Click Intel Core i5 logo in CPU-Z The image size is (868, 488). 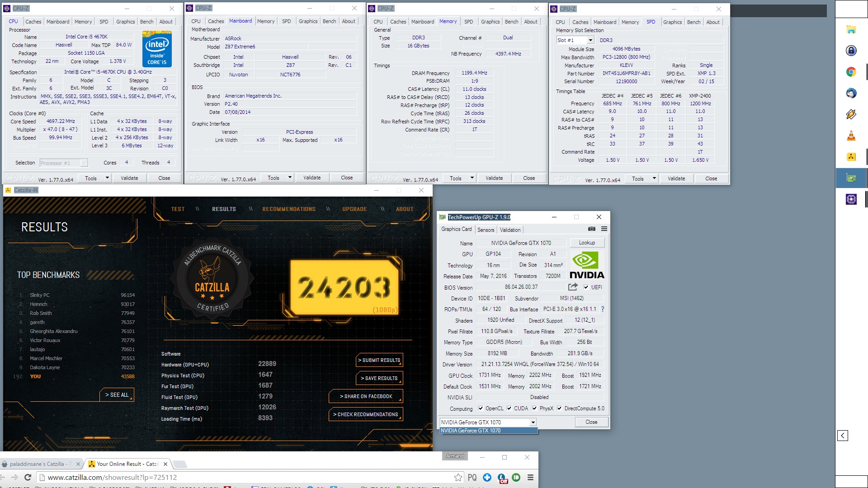click(x=157, y=49)
